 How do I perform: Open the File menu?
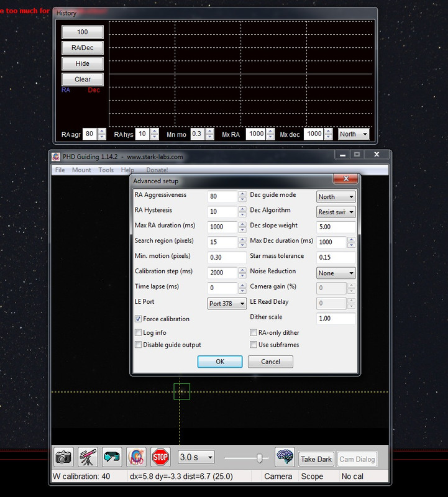60,170
